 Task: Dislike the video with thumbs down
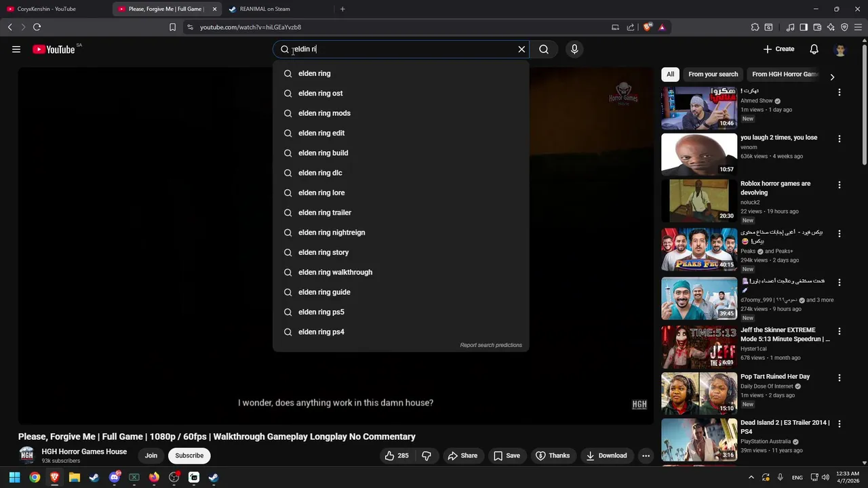point(427,455)
